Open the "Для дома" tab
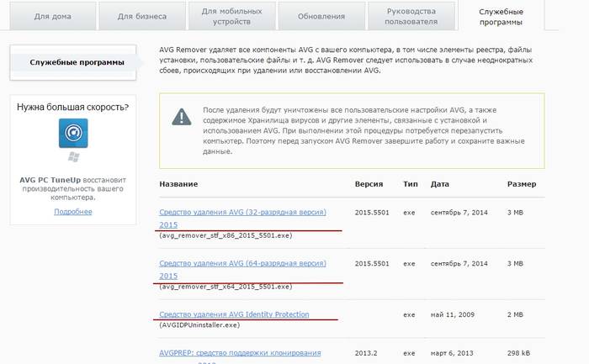The height and width of the screenshot is (364, 589). 52,16
